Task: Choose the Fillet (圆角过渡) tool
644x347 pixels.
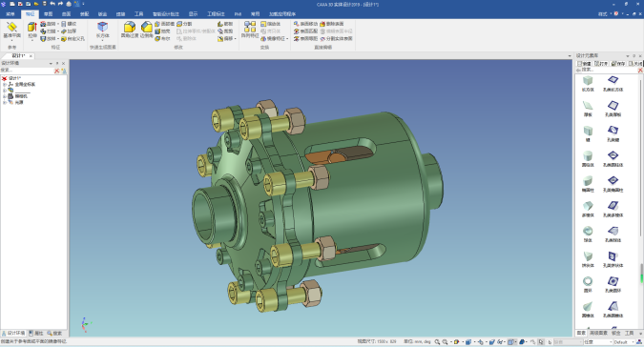Action: coord(130,31)
